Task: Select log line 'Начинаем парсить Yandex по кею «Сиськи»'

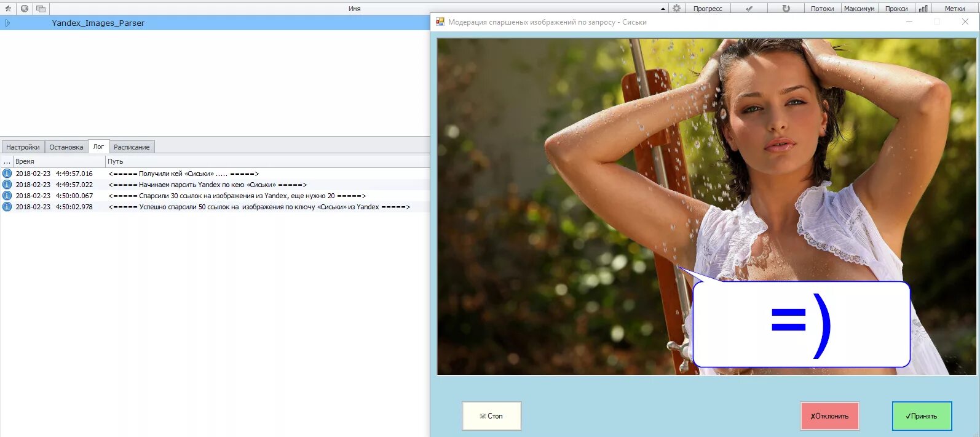Action: (x=215, y=185)
